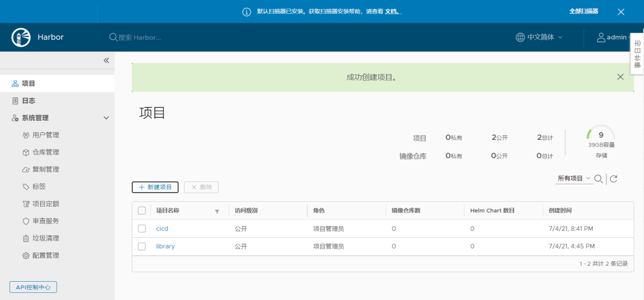Collapse the sidebar with double-chevron icon
The height and width of the screenshot is (300, 644).
(106, 60)
